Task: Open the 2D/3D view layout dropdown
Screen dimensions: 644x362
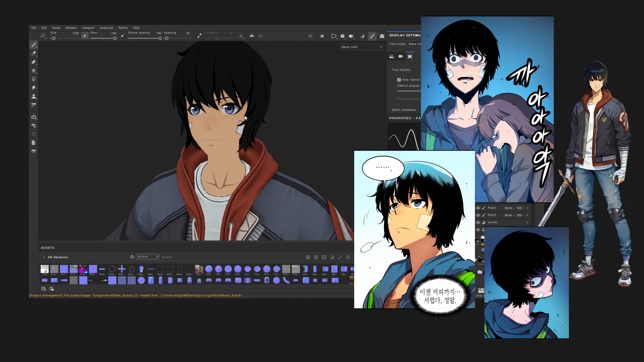Action: point(334,36)
